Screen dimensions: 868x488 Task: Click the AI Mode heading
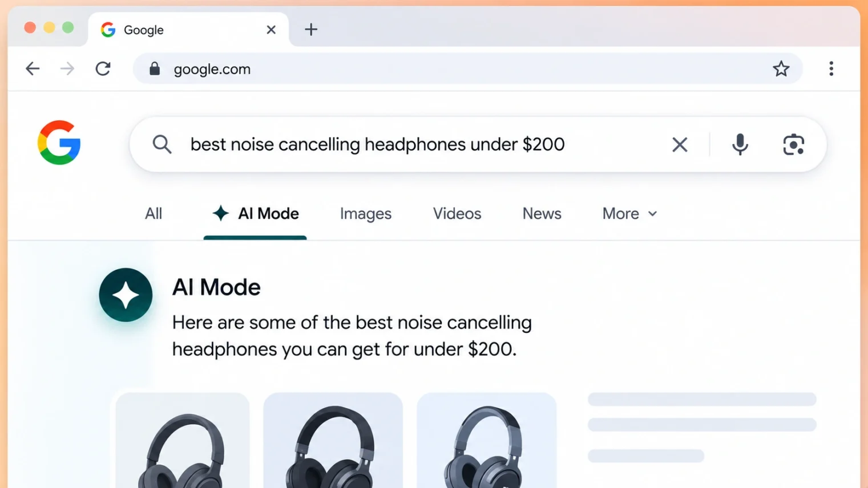pyautogui.click(x=216, y=287)
